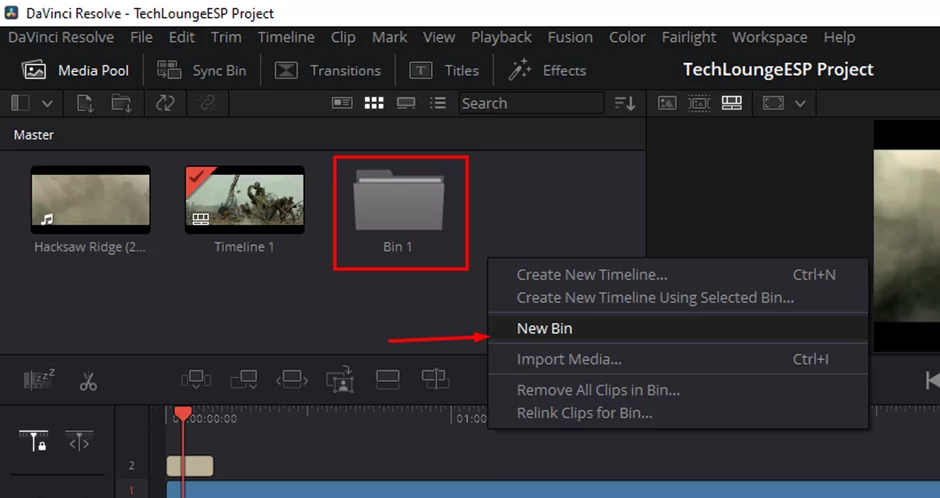Viewport: 940px width, 498px height.
Task: Choose Relink Clips for Bin...
Action: 678,413
